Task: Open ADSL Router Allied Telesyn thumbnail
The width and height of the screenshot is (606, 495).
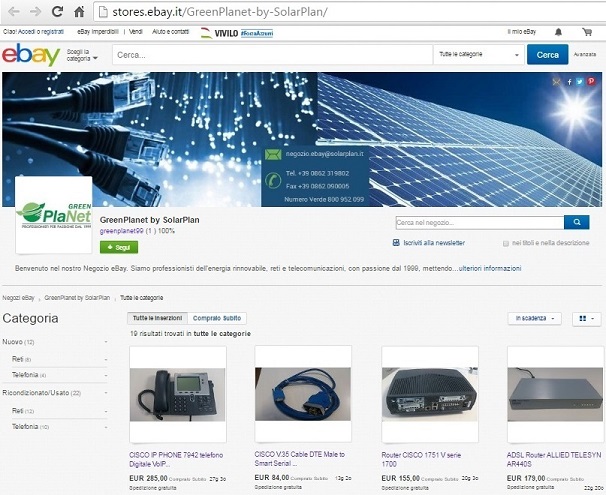Action: pyautogui.click(x=555, y=395)
